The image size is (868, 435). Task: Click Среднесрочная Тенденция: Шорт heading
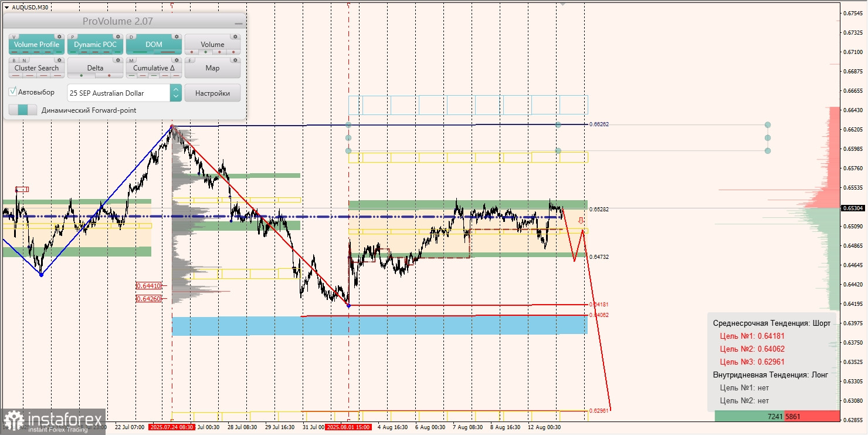point(771,323)
